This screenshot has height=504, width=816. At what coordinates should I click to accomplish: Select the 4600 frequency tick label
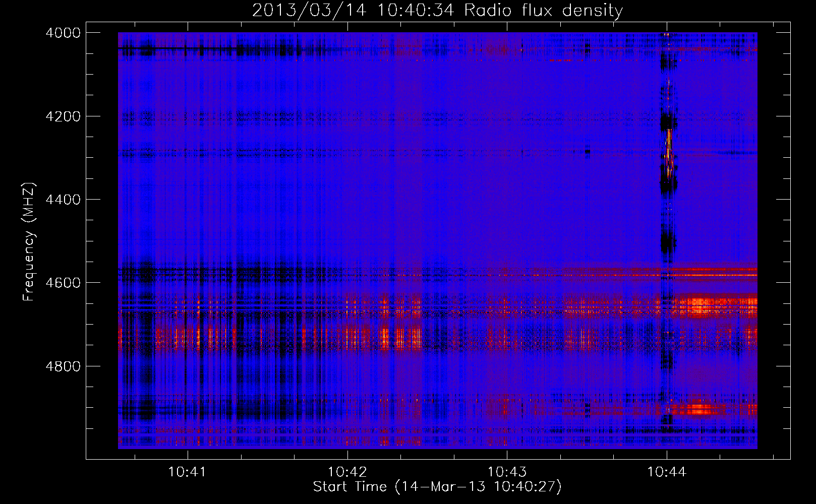pos(63,283)
